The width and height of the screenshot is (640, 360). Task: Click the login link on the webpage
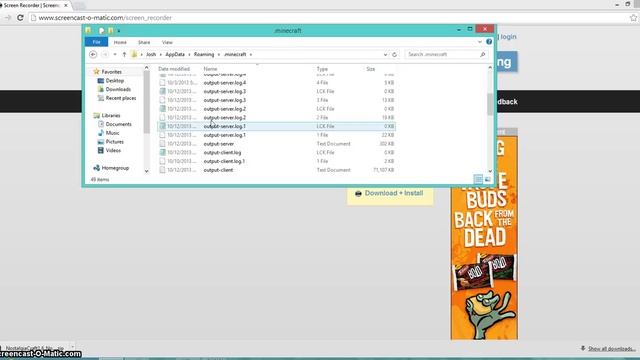[x=509, y=37]
